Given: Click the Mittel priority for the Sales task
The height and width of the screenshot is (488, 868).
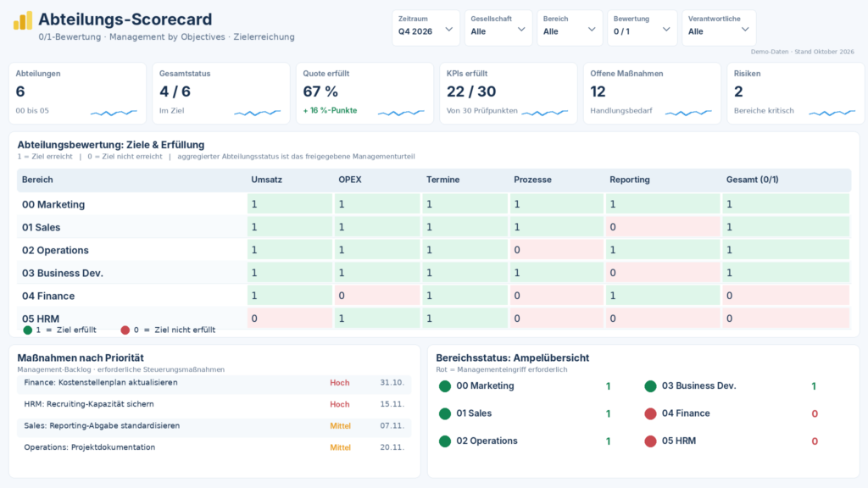Looking at the screenshot, I should tap(341, 426).
